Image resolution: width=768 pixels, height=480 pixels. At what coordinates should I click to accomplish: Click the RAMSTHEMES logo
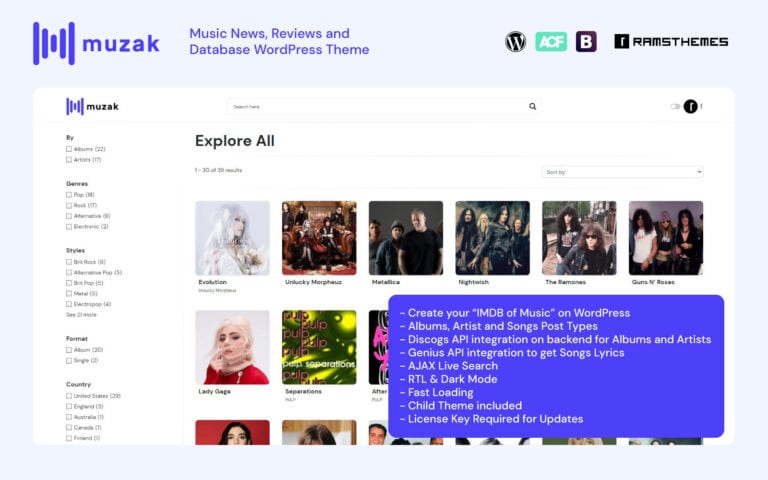[x=671, y=42]
